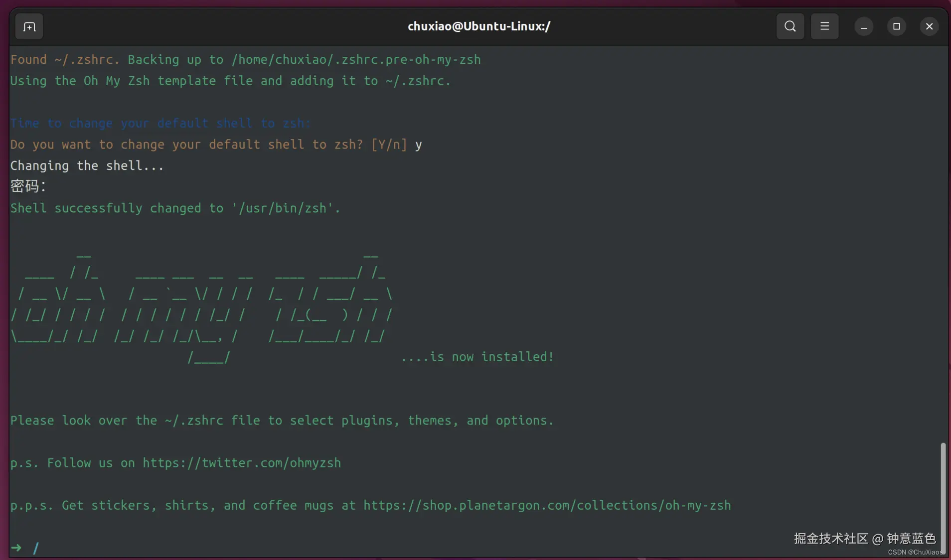The height and width of the screenshot is (560, 951).
Task: Click the terminal scrollbar thumb
Action: (x=943, y=497)
